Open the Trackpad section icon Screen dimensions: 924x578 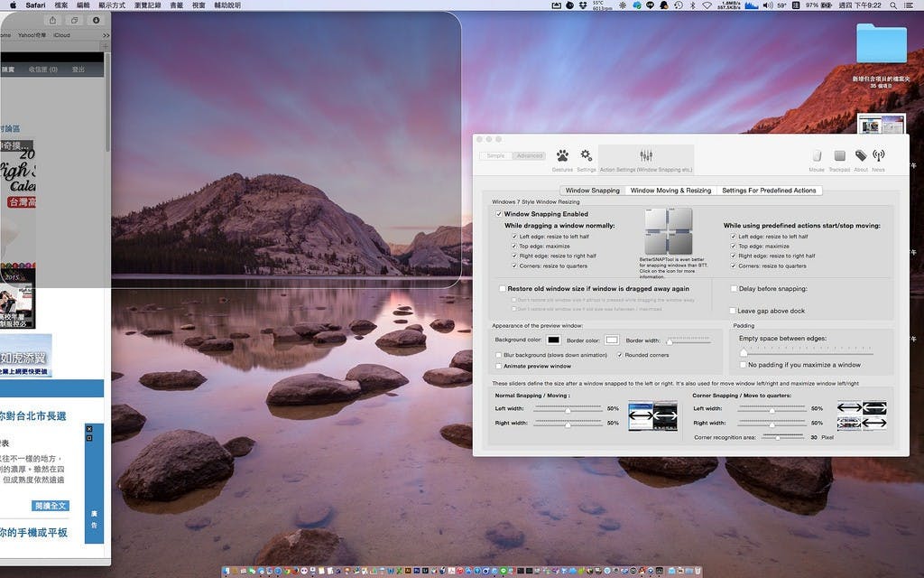(840, 155)
